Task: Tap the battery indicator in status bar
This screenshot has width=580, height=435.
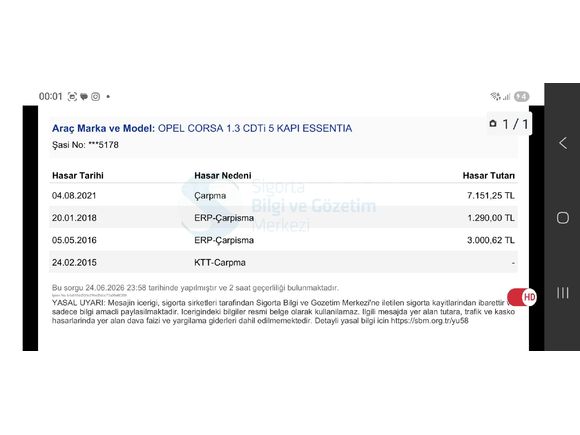Action: pyautogui.click(x=522, y=97)
